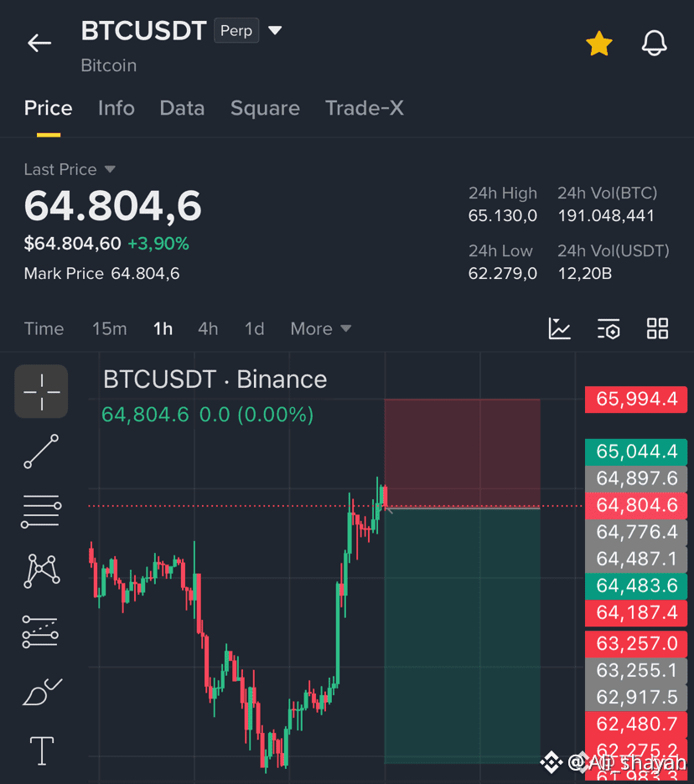694x784 pixels.
Task: Toggle the favorite star for BTCUSDT
Action: click(x=599, y=44)
